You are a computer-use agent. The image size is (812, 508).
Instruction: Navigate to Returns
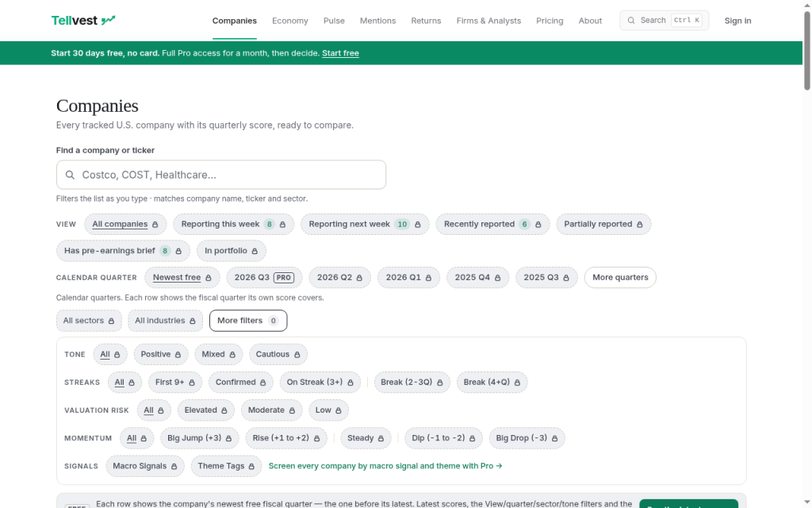click(426, 21)
